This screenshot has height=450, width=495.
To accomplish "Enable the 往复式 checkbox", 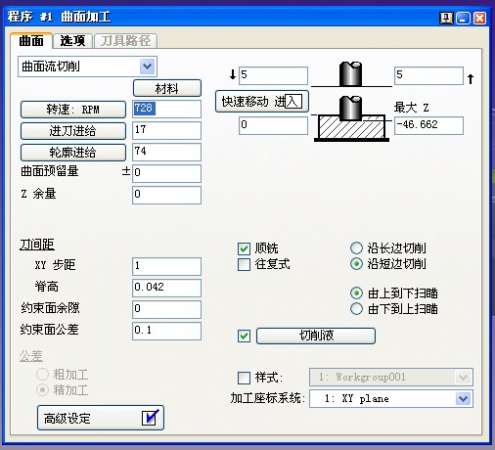I will tap(244, 264).
